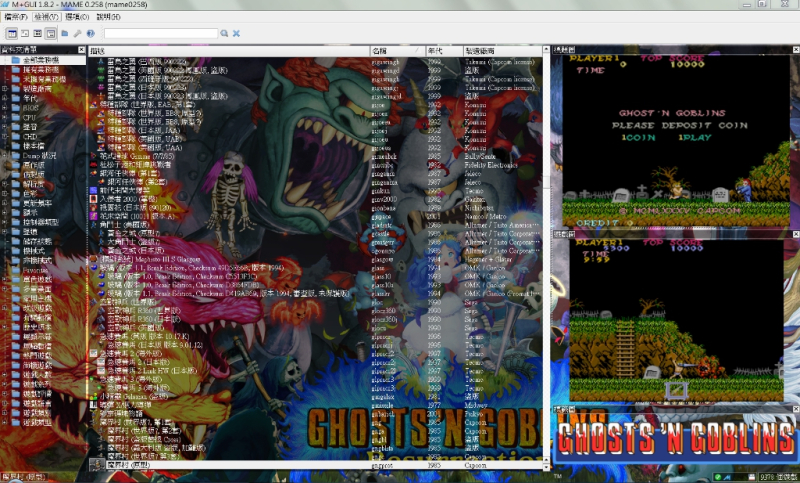Click the scrollbar down arrow of game list
Viewport: 800px width, 483px height.
[546, 466]
